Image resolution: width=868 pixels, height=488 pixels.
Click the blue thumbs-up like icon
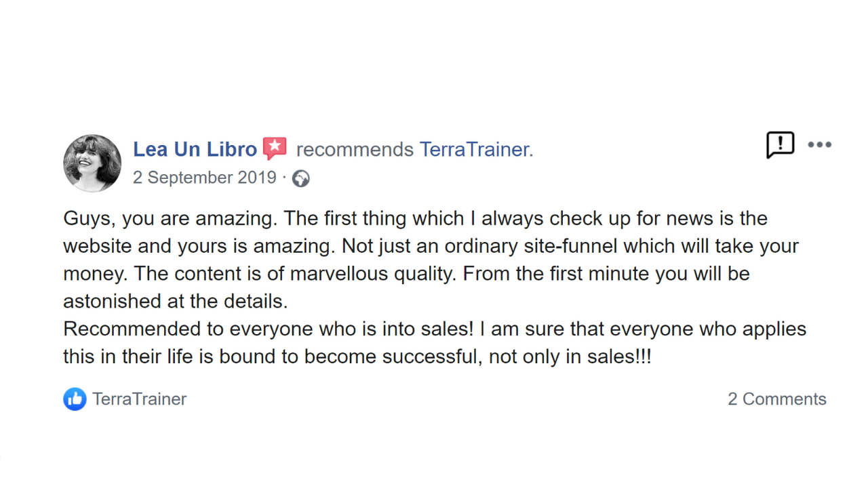[x=75, y=399]
